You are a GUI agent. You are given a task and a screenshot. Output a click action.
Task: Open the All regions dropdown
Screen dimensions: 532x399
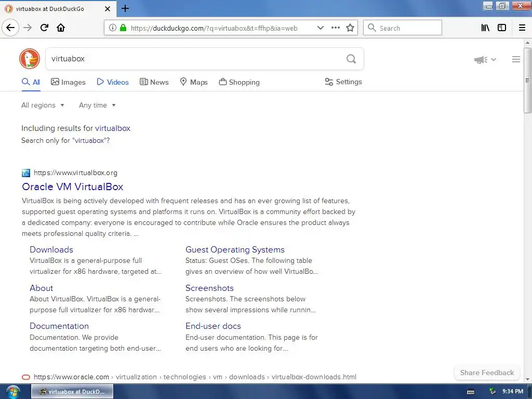click(x=43, y=105)
